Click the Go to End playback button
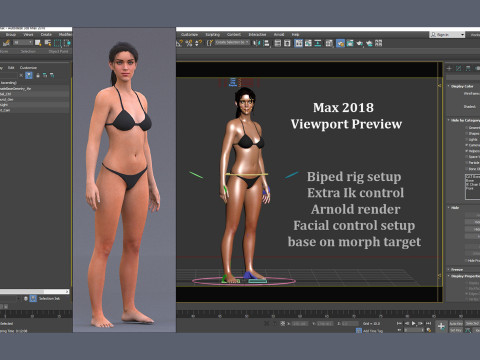The width and height of the screenshot is (480, 360). 428,323
